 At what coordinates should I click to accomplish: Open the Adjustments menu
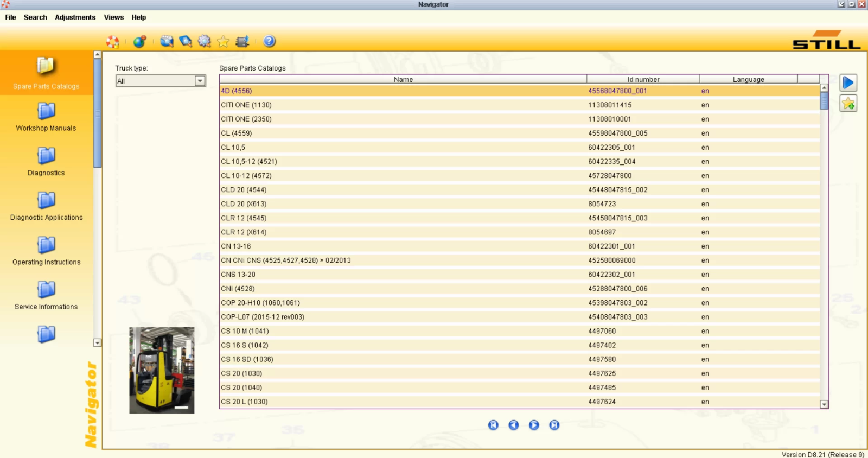(x=75, y=17)
